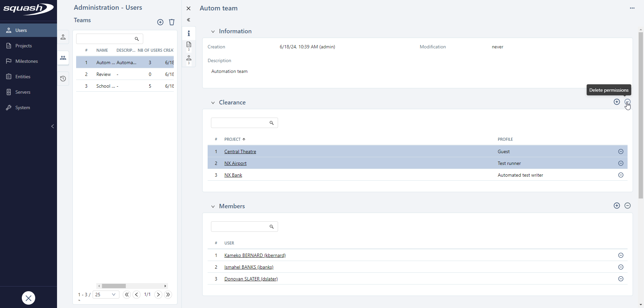This screenshot has height=308, width=644.
Task: Open Projects in the admin menu
Action: (23, 46)
